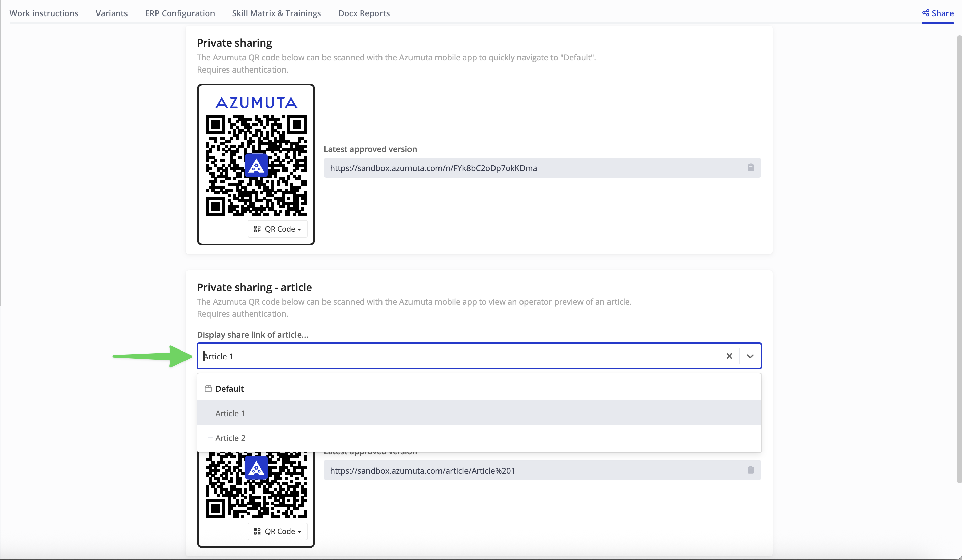Image resolution: width=962 pixels, height=560 pixels.
Task: Click the article QR code image
Action: 256,485
